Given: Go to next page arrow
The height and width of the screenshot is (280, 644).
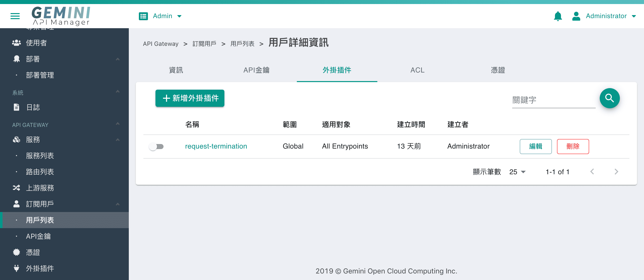Looking at the screenshot, I should point(616,172).
